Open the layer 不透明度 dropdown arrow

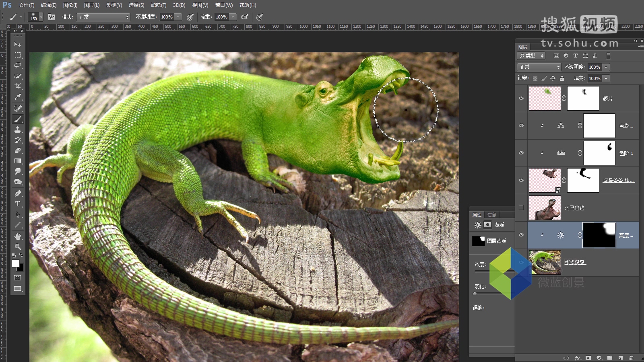[606, 67]
